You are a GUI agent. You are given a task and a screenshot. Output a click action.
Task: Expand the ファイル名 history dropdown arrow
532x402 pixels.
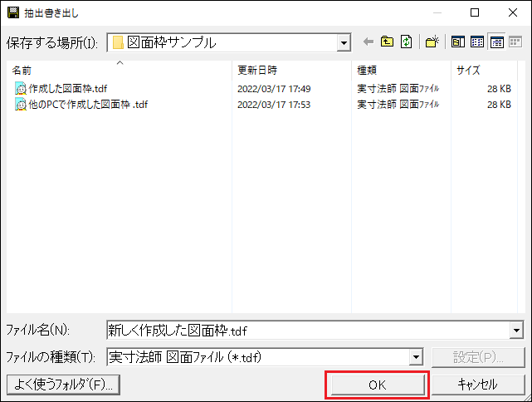(516, 330)
